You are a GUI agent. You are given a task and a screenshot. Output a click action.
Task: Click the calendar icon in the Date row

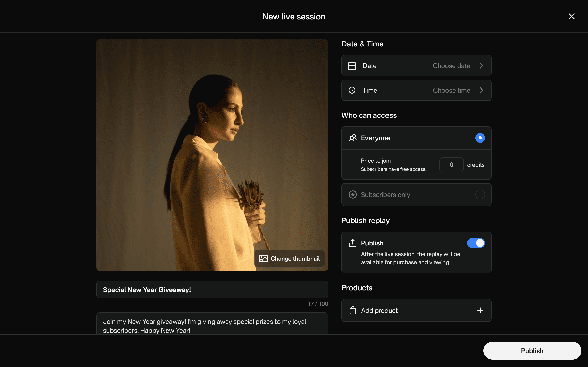352,66
